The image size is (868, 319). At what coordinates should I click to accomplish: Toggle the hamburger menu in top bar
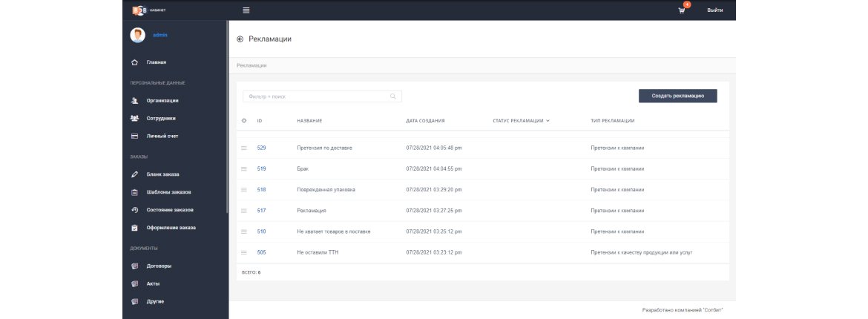point(246,10)
